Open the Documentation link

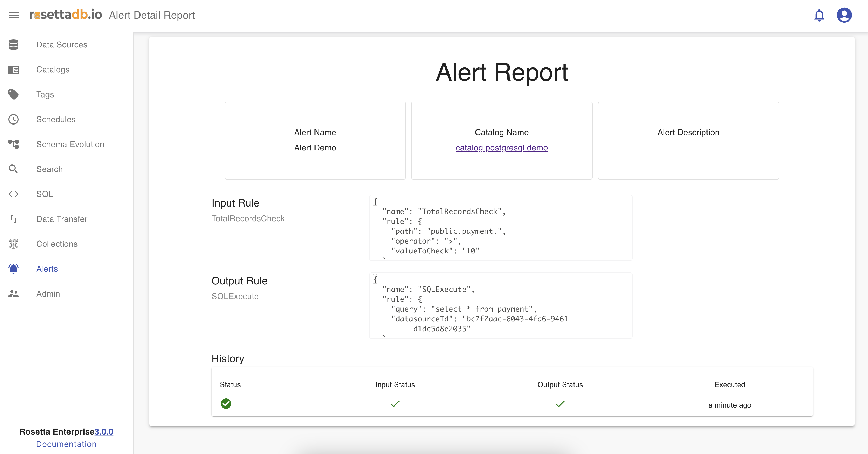[x=66, y=444]
